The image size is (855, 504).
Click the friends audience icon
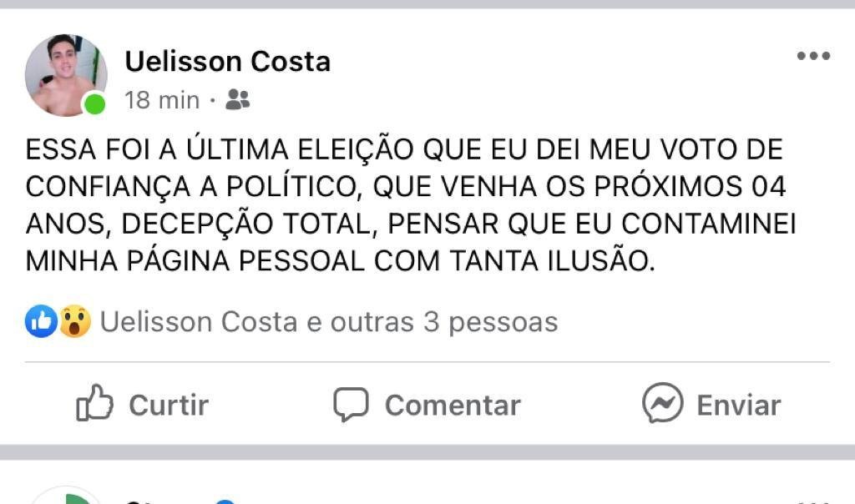click(x=238, y=101)
